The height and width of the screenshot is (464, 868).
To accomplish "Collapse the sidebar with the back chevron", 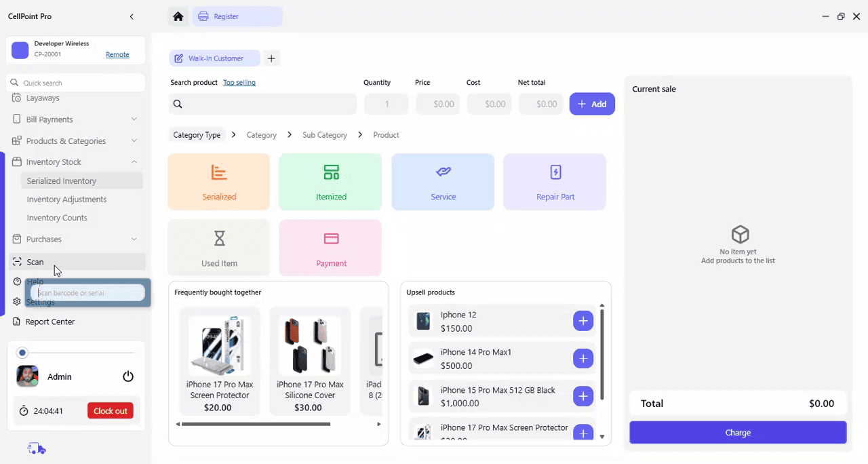I will 132,16.
